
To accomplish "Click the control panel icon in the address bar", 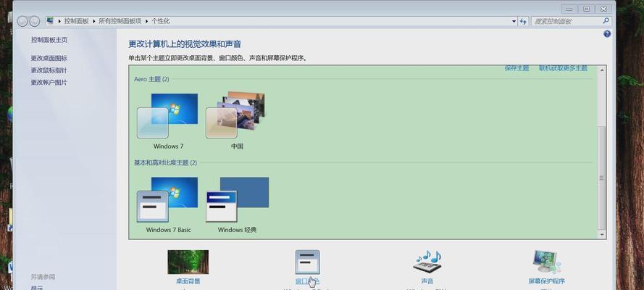I will (50, 20).
